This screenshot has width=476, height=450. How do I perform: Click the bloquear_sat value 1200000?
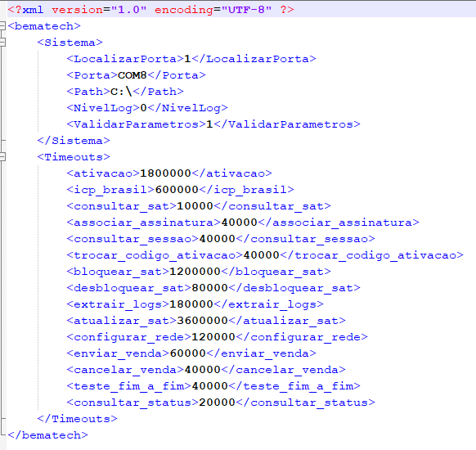click(195, 272)
